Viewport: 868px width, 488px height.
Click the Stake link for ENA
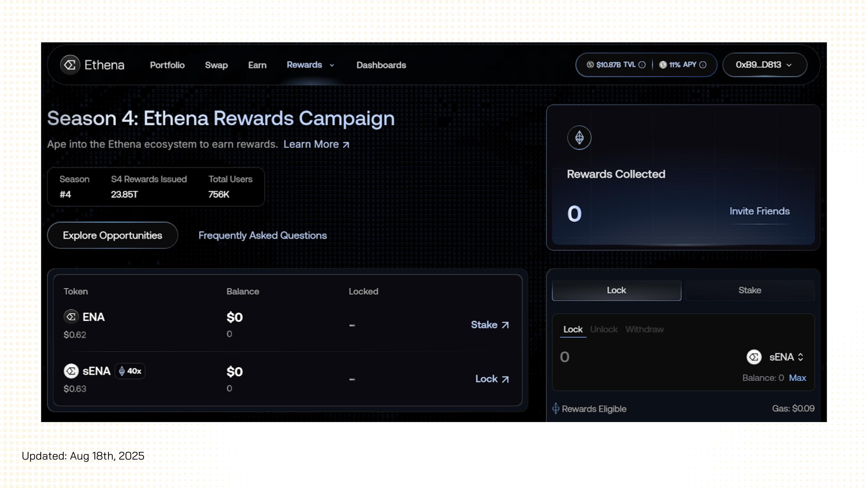pos(490,325)
